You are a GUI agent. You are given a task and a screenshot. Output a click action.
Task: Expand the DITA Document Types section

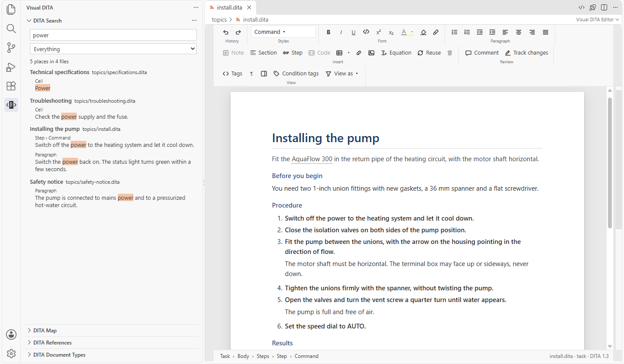click(112, 355)
